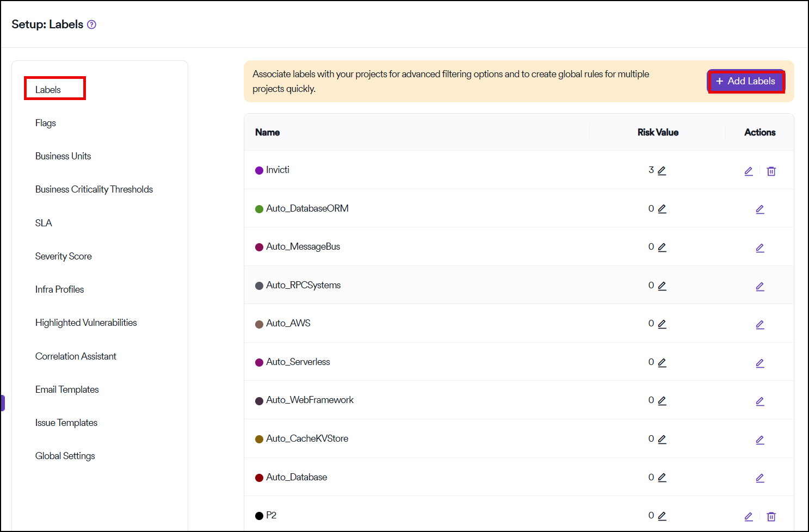Screen dimensions: 809x532
Task: Click the help icon beside Setup: Labels
Action: 91,24
